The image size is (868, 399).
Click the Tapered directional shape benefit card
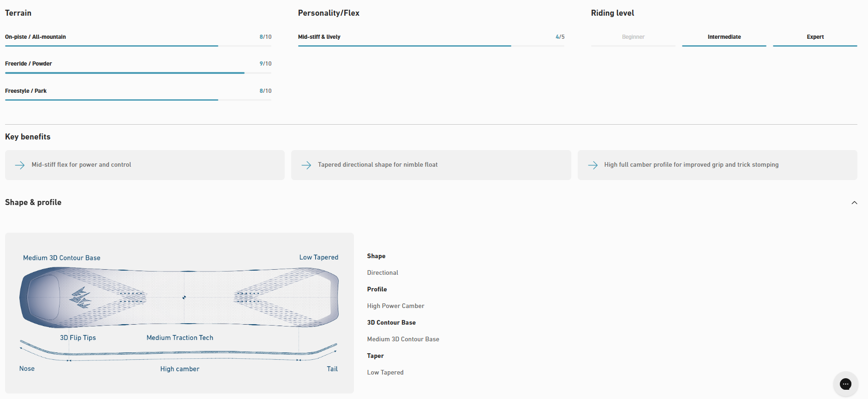[431, 165]
